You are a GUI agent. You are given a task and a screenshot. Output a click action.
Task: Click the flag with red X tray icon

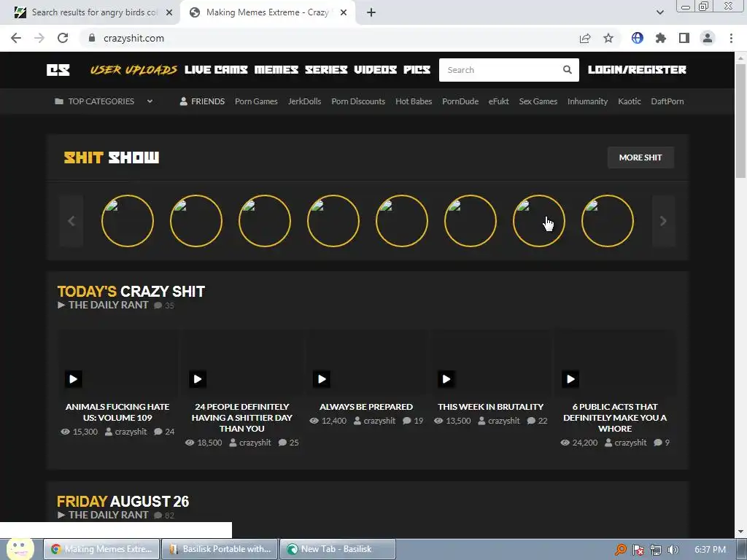(x=638, y=550)
